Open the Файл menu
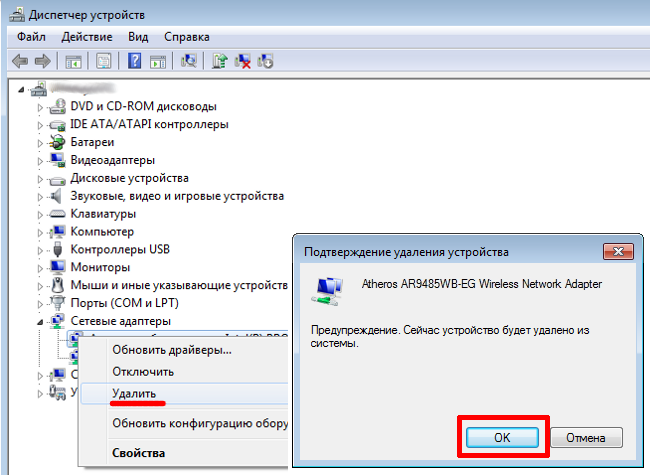This screenshot has width=650, height=475. point(32,36)
